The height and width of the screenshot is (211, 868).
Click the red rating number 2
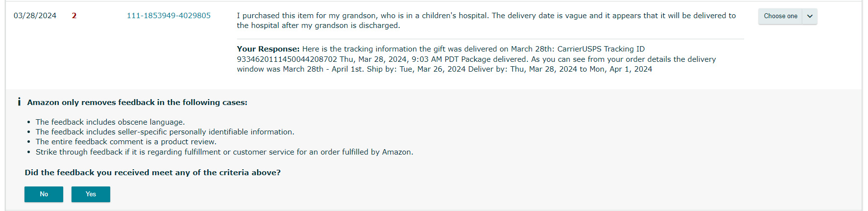[x=74, y=16]
